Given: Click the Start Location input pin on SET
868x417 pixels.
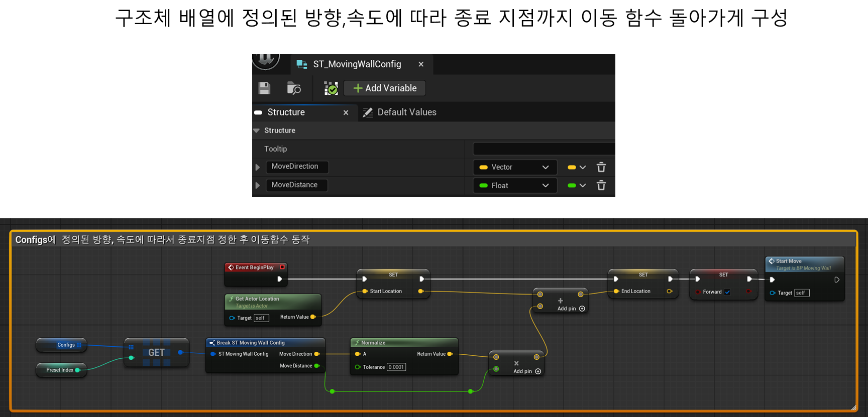Looking at the screenshot, I should 365,291.
